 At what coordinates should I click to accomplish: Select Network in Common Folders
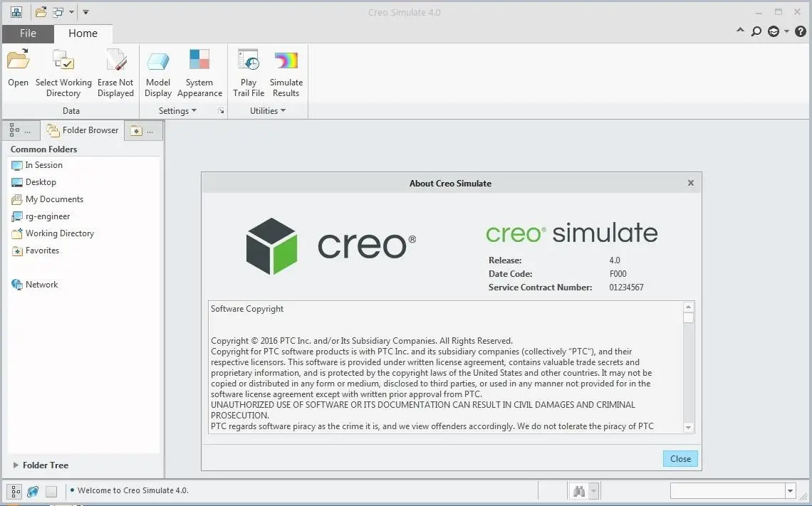click(x=35, y=285)
